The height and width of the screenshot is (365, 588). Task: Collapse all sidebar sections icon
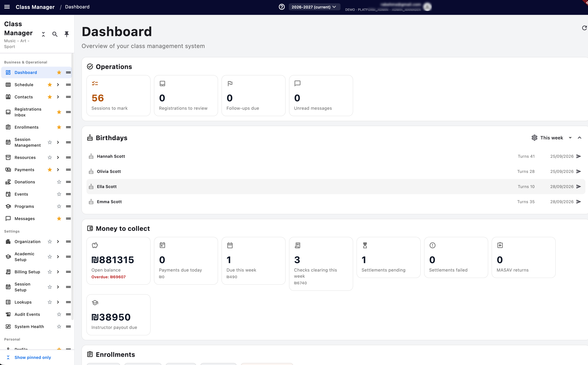[44, 34]
